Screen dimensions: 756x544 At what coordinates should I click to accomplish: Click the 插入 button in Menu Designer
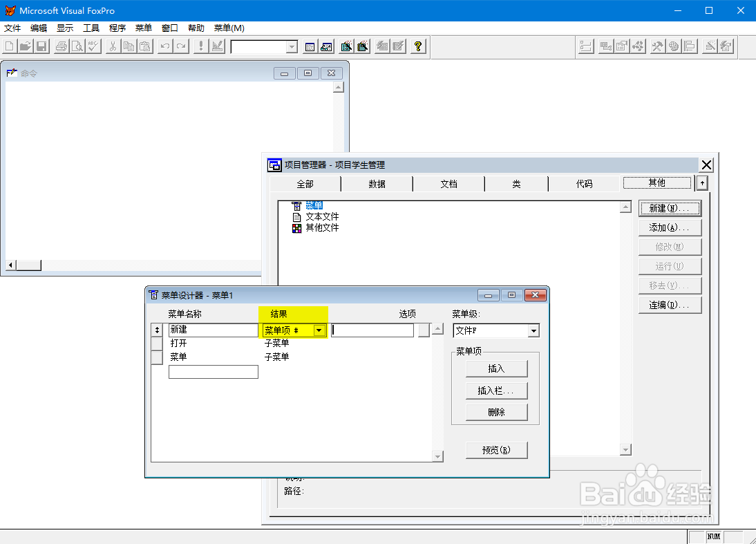click(x=497, y=369)
